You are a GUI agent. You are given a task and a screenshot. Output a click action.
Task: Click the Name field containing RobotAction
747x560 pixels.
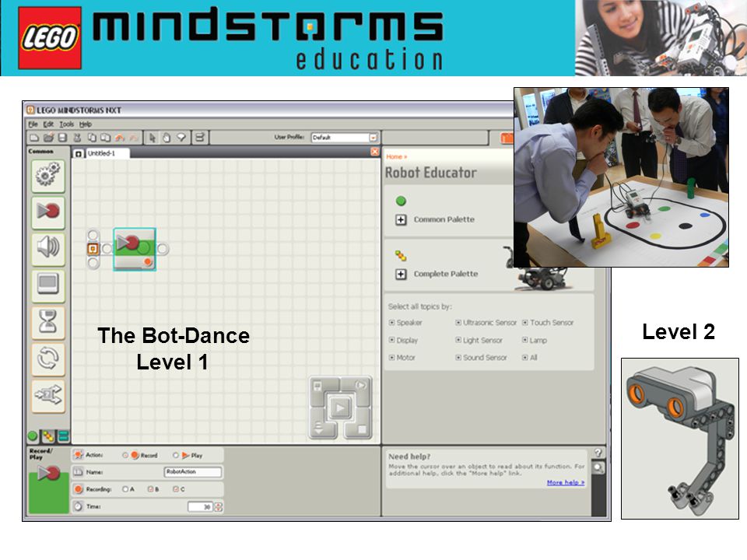(x=193, y=472)
